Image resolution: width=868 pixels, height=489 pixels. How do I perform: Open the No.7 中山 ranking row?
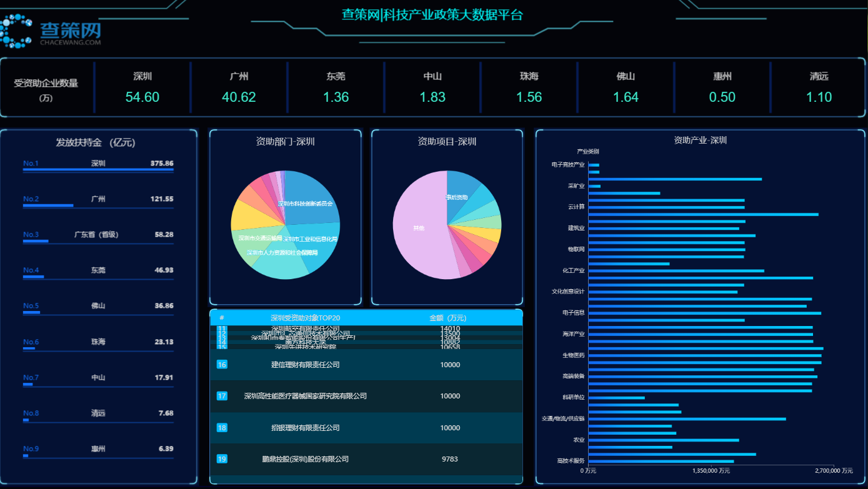[x=98, y=379]
